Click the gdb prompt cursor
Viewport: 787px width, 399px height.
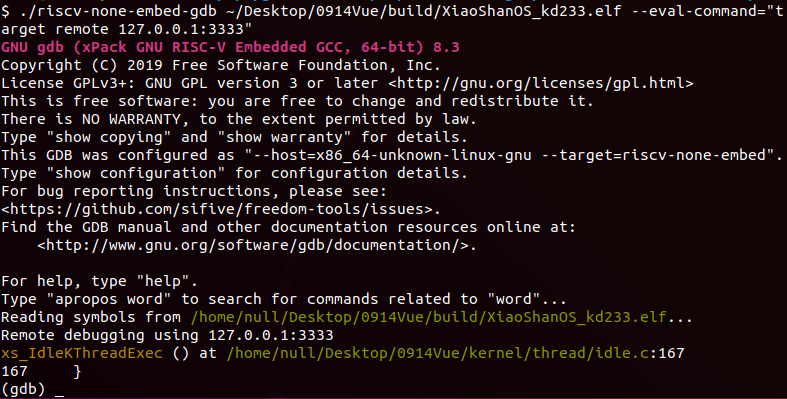pyautogui.click(x=59, y=389)
